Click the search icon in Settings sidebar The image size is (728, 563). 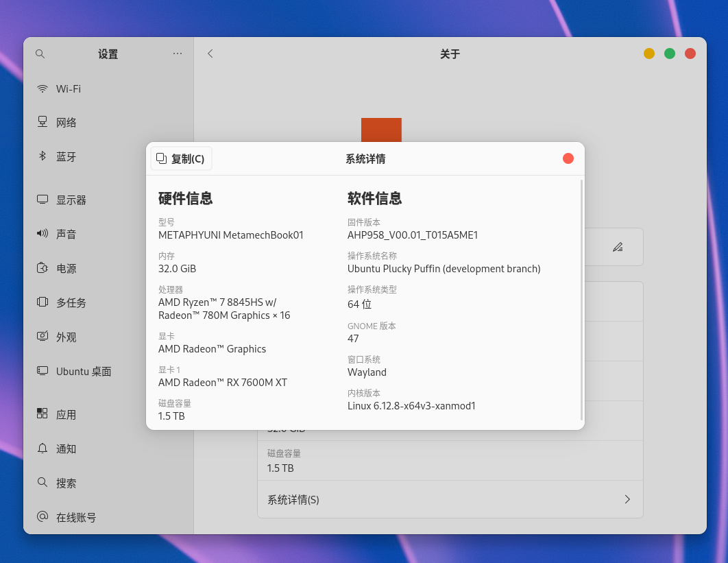(40, 54)
